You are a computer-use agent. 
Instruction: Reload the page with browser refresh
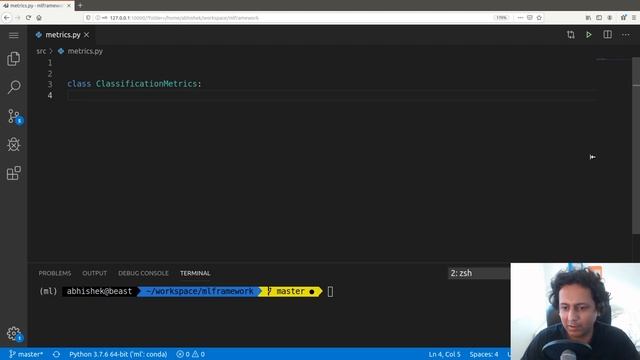(28, 18)
